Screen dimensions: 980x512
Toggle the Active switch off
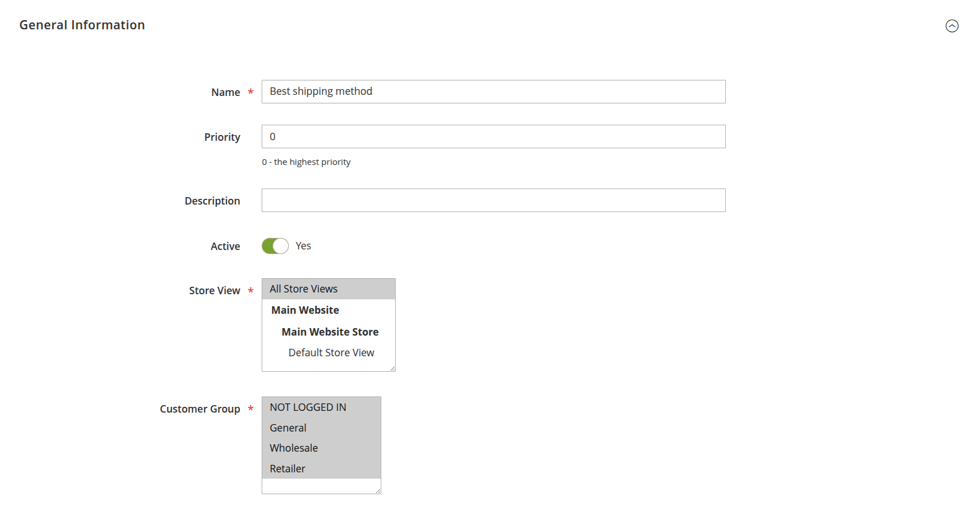pos(275,245)
